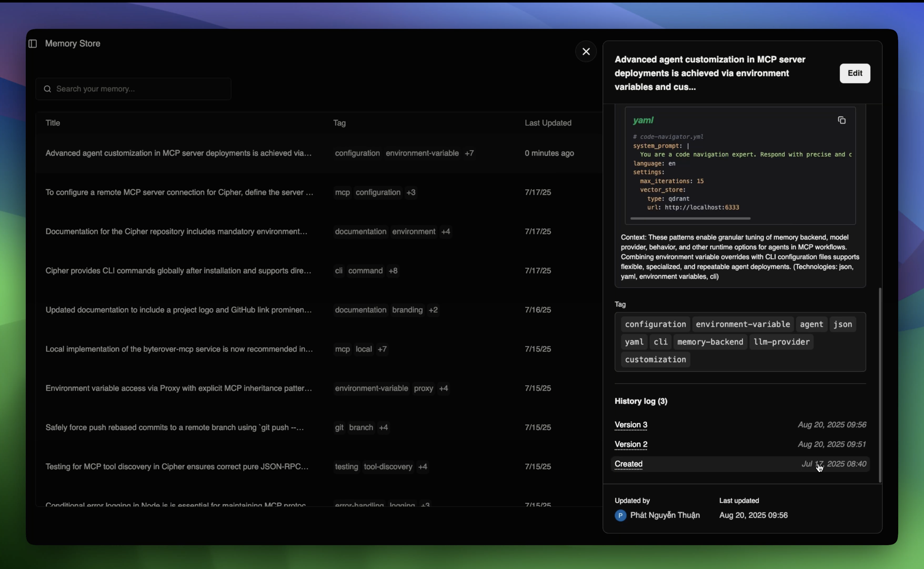924x569 pixels.
Task: Click 'git' tag in the table
Action: pyautogui.click(x=339, y=427)
